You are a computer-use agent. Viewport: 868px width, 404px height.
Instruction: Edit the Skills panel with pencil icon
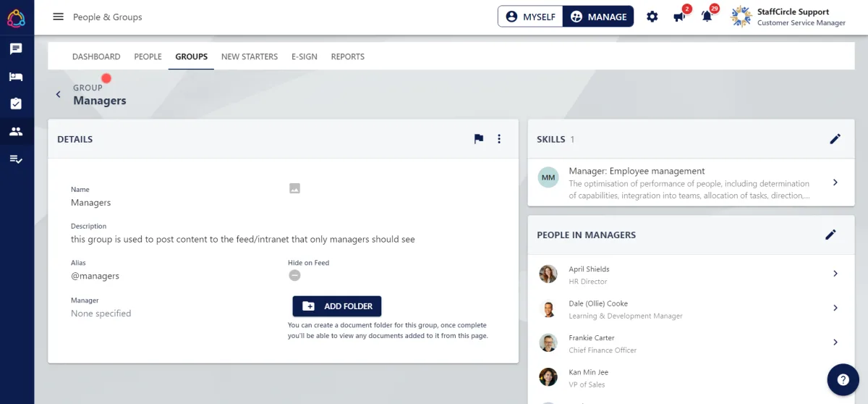(835, 139)
